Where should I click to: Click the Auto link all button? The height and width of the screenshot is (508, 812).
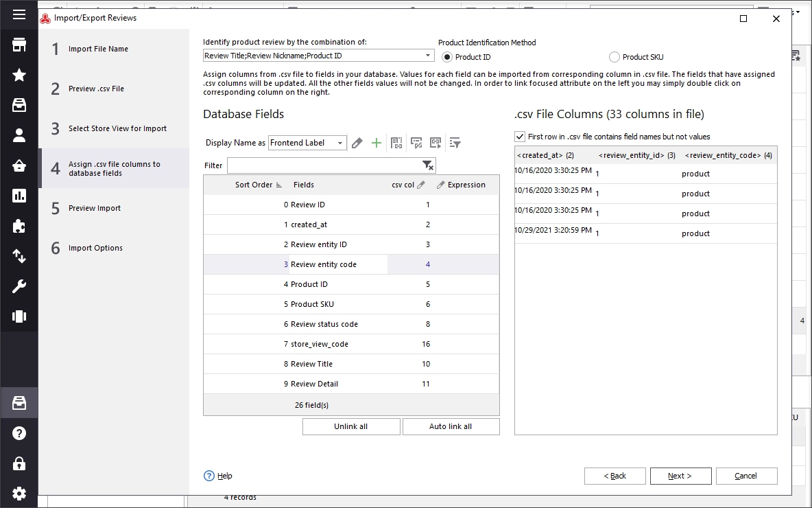451,426
